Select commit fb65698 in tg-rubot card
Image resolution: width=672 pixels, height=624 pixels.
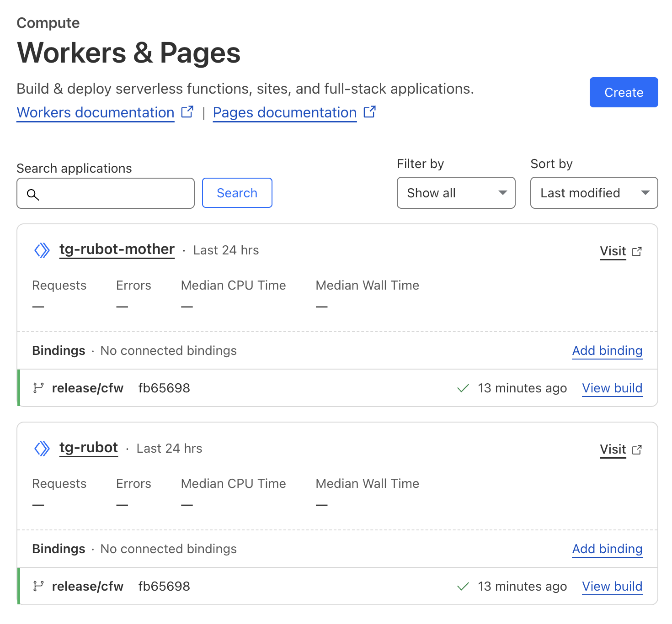[164, 587]
